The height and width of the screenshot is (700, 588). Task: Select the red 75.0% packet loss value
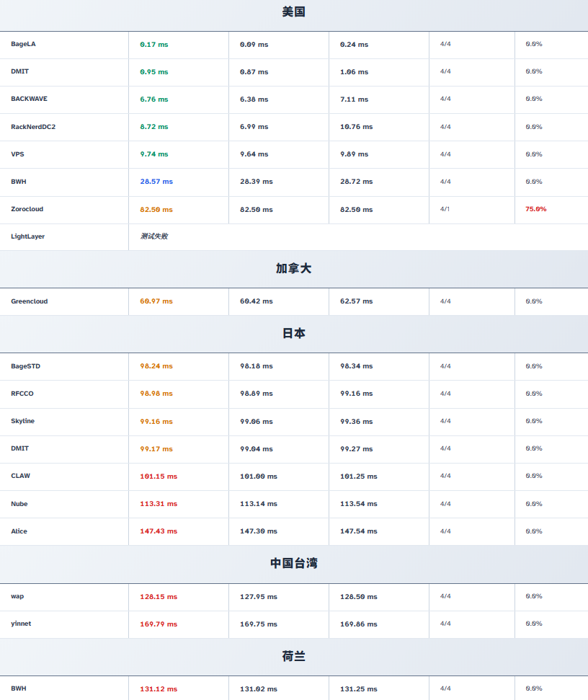tap(535, 209)
